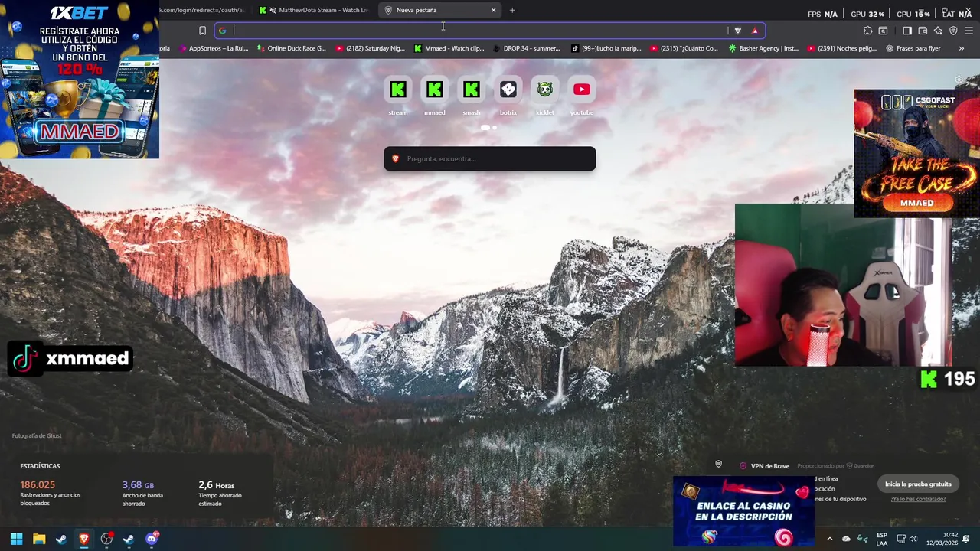Viewport: 980px width, 551px height.
Task: Open the '(2391) Noches pelig...' bookmark
Action: pos(842,48)
